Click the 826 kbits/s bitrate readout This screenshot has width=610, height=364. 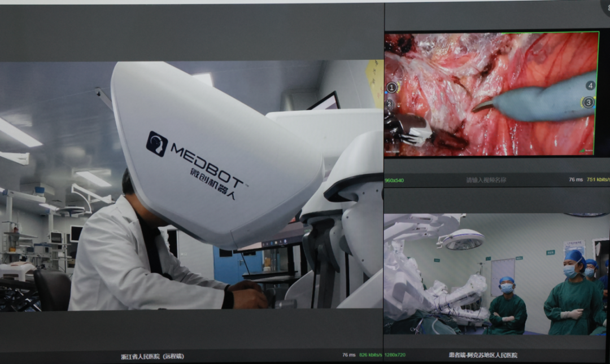tap(371, 355)
